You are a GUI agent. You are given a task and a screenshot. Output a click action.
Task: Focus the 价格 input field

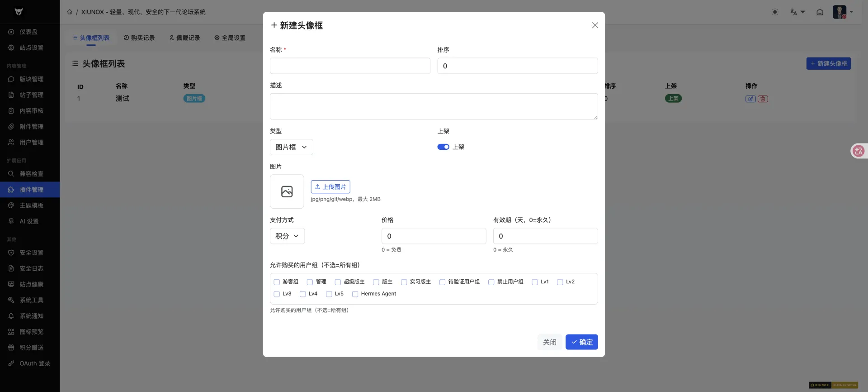tap(434, 236)
